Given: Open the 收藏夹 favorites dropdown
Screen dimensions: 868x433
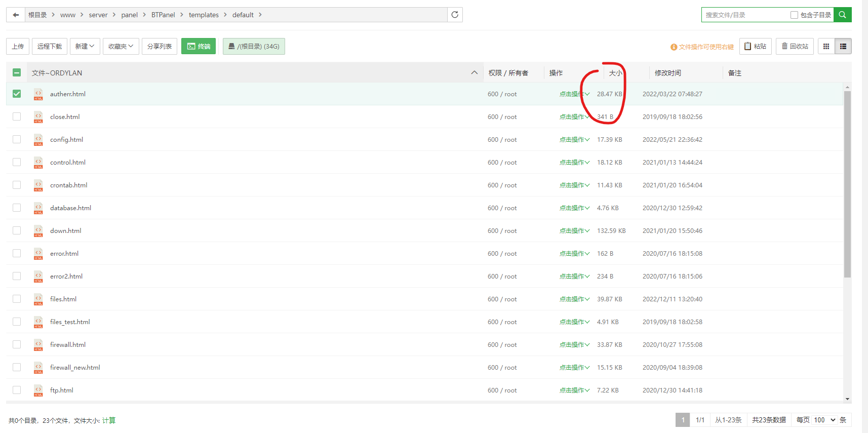Looking at the screenshot, I should click(121, 46).
